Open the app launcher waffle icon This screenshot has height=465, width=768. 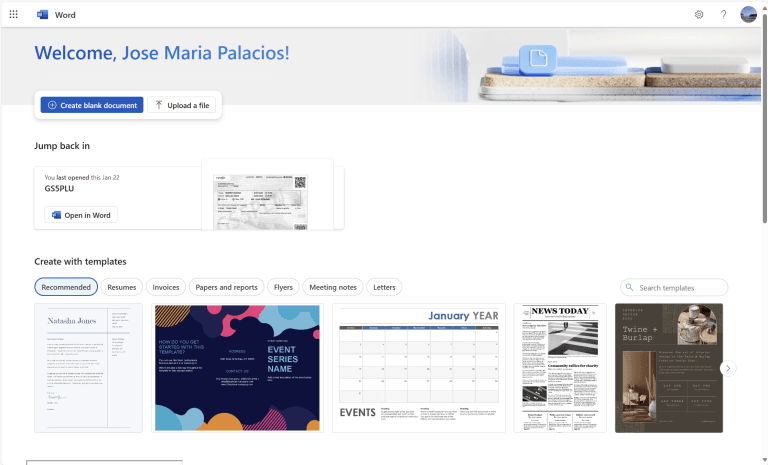tap(14, 15)
